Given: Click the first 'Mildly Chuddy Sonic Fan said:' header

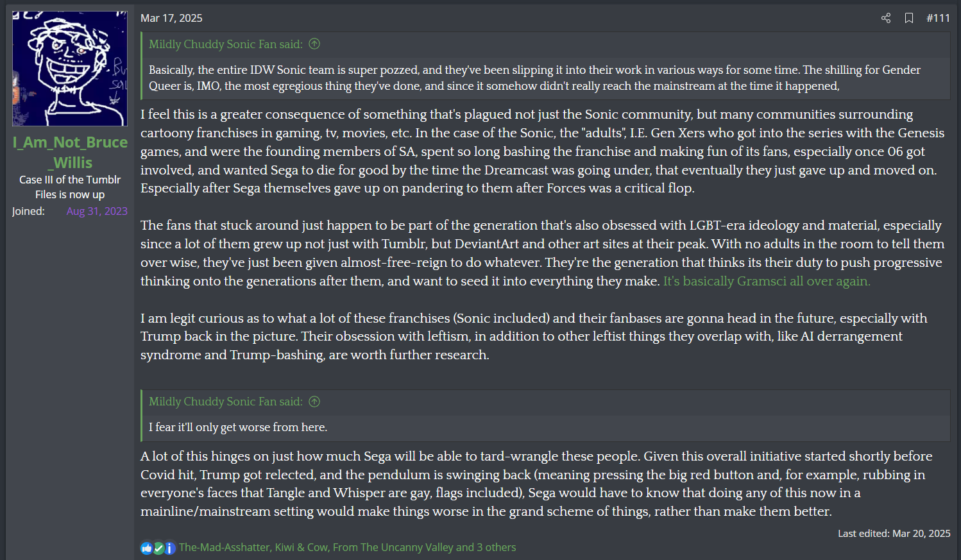Looking at the screenshot, I should coord(225,44).
